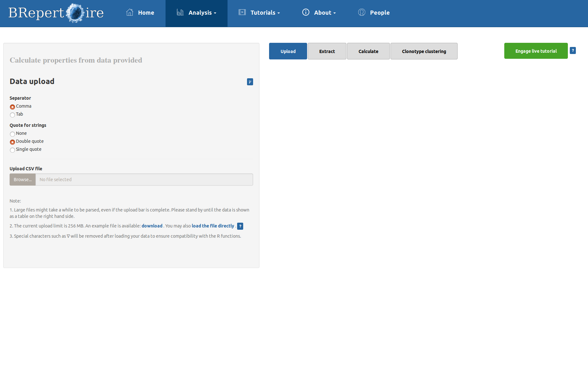Click the Home house icon
This screenshot has height=369, width=588.
tap(130, 12)
